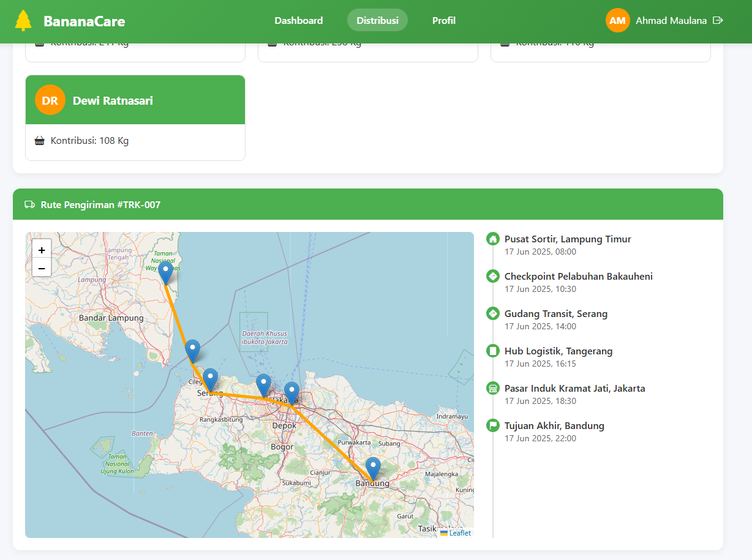This screenshot has height=560, width=752.
Task: Click the Rangkasbitung label on the map
Action: click(x=222, y=420)
